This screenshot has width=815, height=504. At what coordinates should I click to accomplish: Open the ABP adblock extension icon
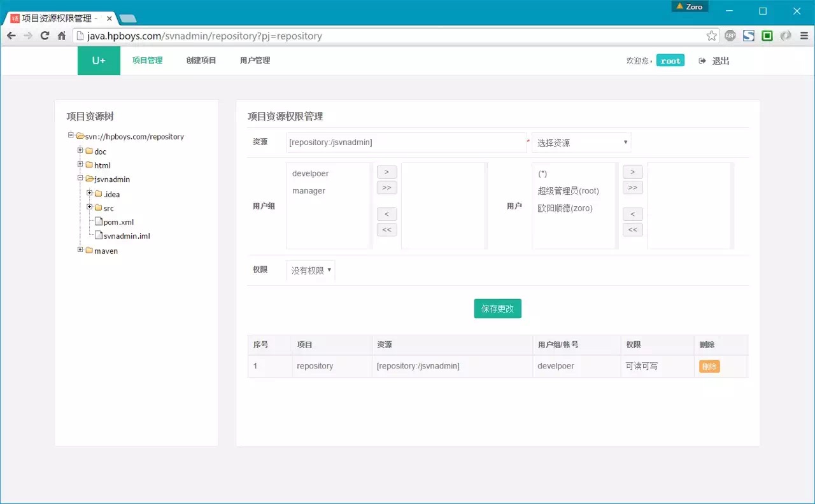pyautogui.click(x=730, y=36)
